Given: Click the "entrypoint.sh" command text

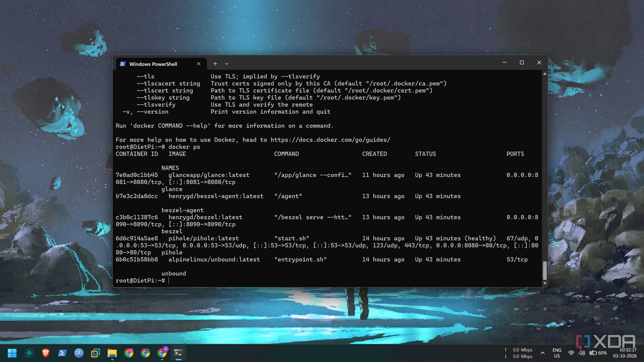Looking at the screenshot, I should (300, 259).
